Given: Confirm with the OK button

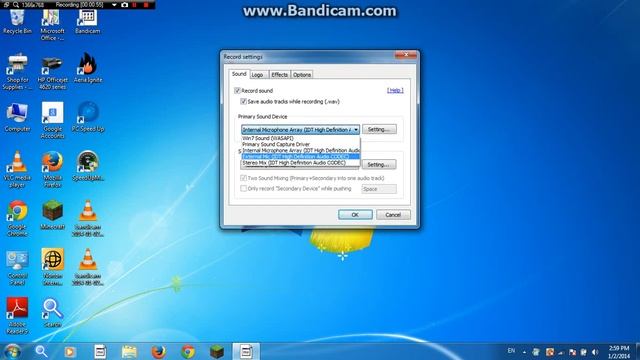Looking at the screenshot, I should point(355,215).
